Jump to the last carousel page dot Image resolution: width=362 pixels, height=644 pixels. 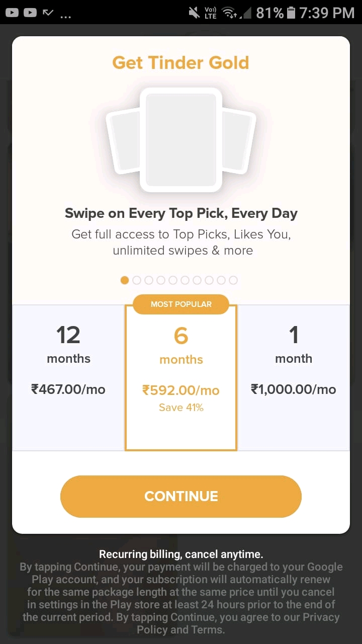(x=233, y=280)
